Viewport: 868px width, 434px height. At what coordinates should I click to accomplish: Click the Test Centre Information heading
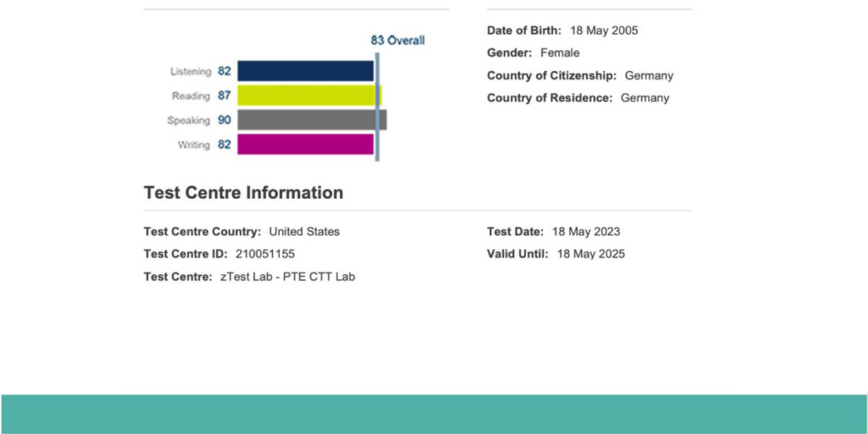pyautogui.click(x=243, y=192)
